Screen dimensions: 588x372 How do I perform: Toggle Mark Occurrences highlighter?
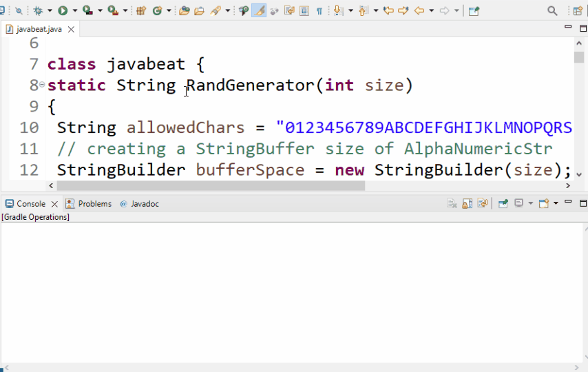point(259,11)
